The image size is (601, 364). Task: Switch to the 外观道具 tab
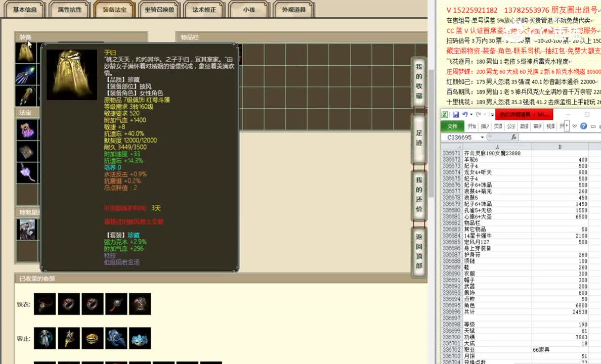pyautogui.click(x=293, y=10)
